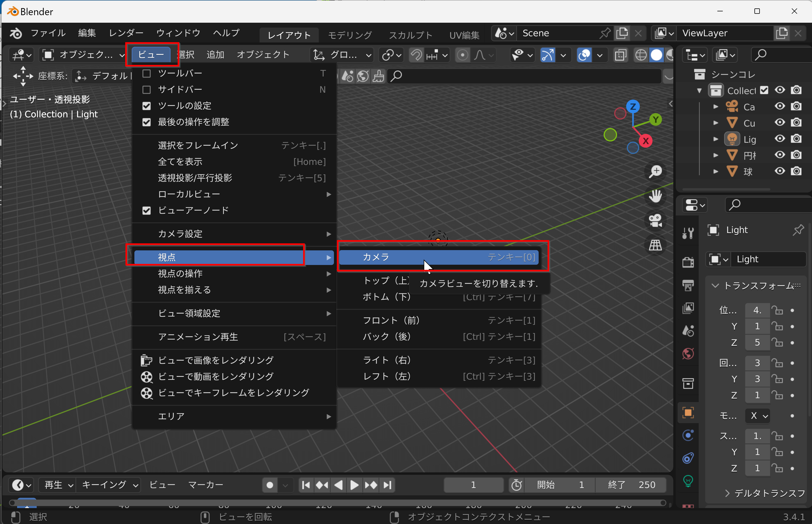Screen dimensions: 812x524
Task: Open the View Layer properties tab icon
Action: [688, 308]
